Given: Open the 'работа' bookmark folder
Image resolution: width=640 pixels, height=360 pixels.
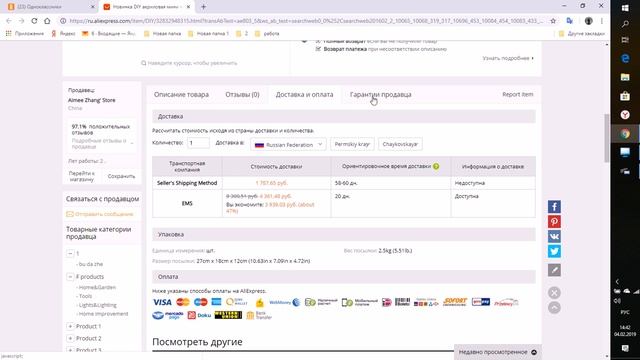Looking at the screenshot, I should coord(267,33).
